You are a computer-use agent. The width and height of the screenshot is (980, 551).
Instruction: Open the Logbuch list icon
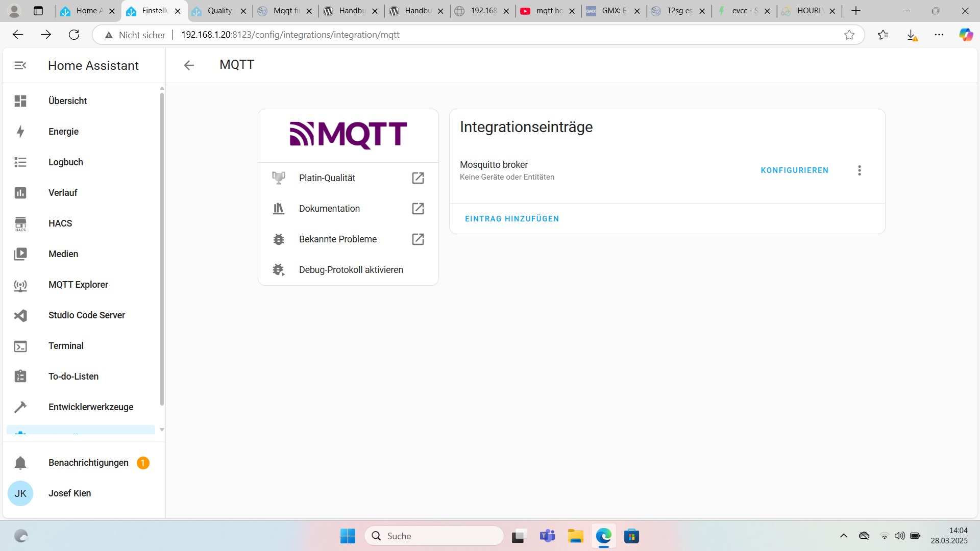pos(20,162)
